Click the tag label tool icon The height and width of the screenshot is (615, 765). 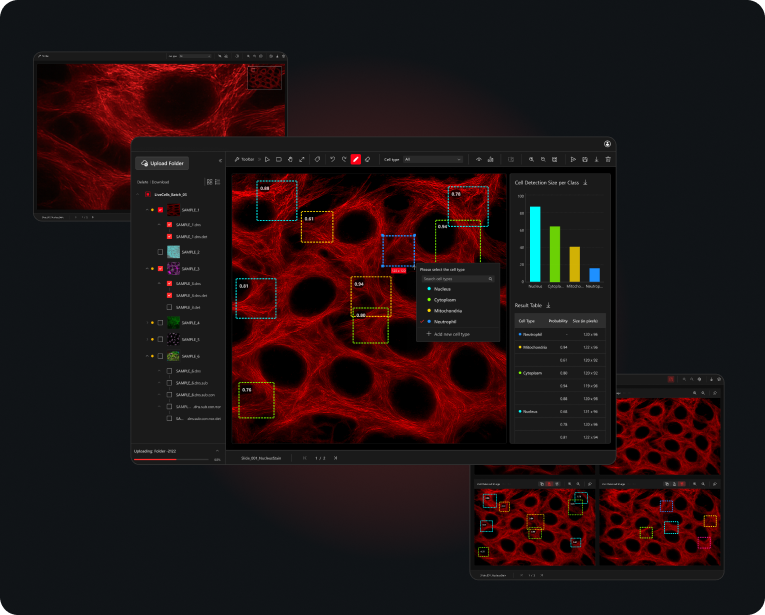coord(318,159)
